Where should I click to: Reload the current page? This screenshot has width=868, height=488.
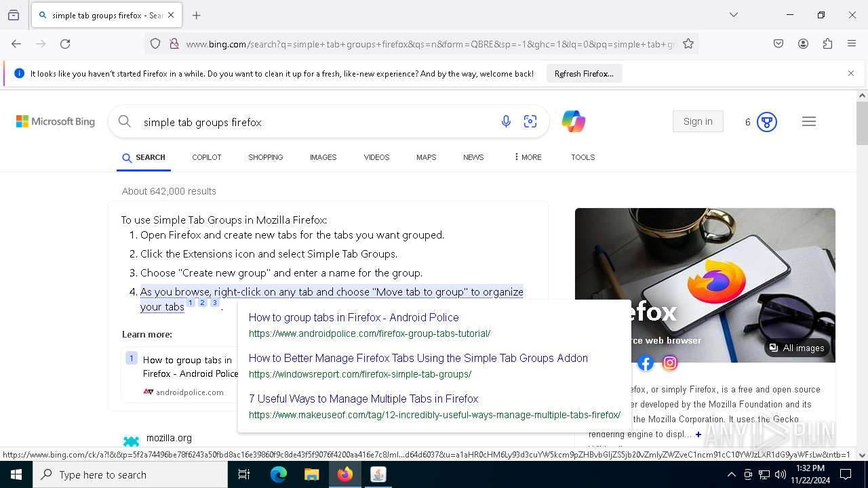(x=65, y=43)
